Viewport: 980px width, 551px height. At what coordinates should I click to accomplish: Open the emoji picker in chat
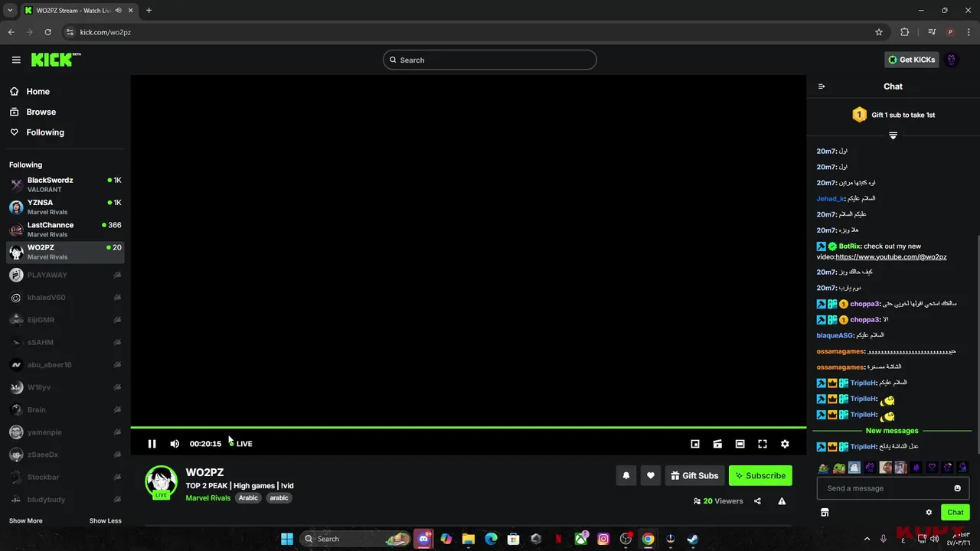pos(957,488)
